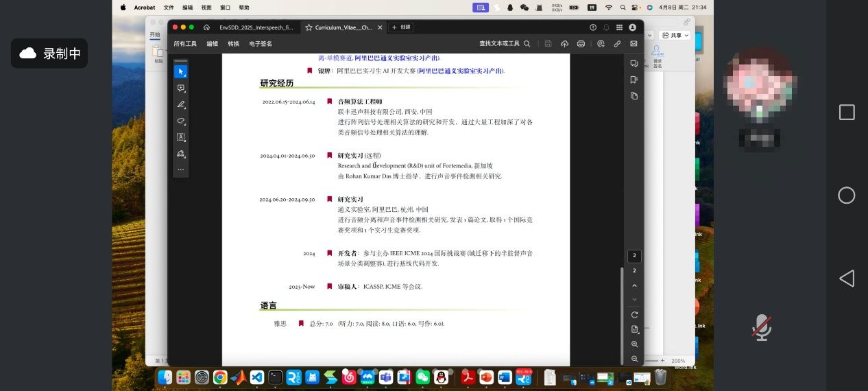Open the 所有工具 menu
Image resolution: width=868 pixels, height=391 pixels.
[185, 44]
